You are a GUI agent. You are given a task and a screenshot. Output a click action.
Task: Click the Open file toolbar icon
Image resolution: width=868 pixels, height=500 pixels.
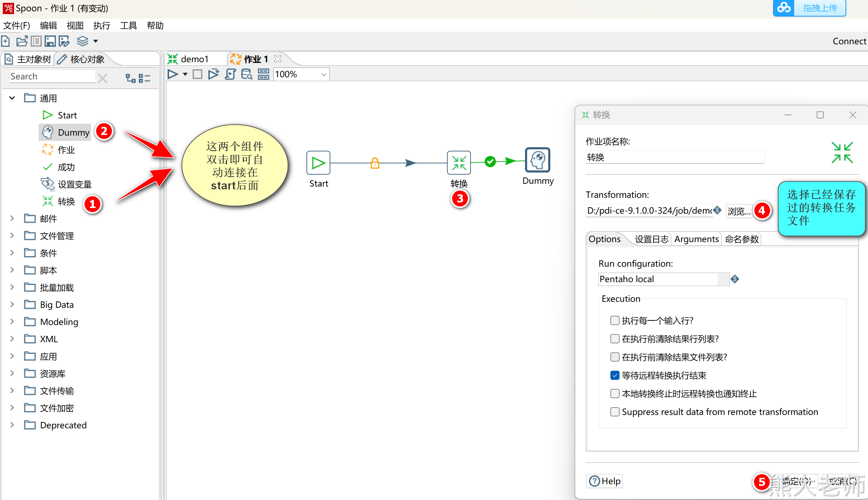(x=22, y=41)
